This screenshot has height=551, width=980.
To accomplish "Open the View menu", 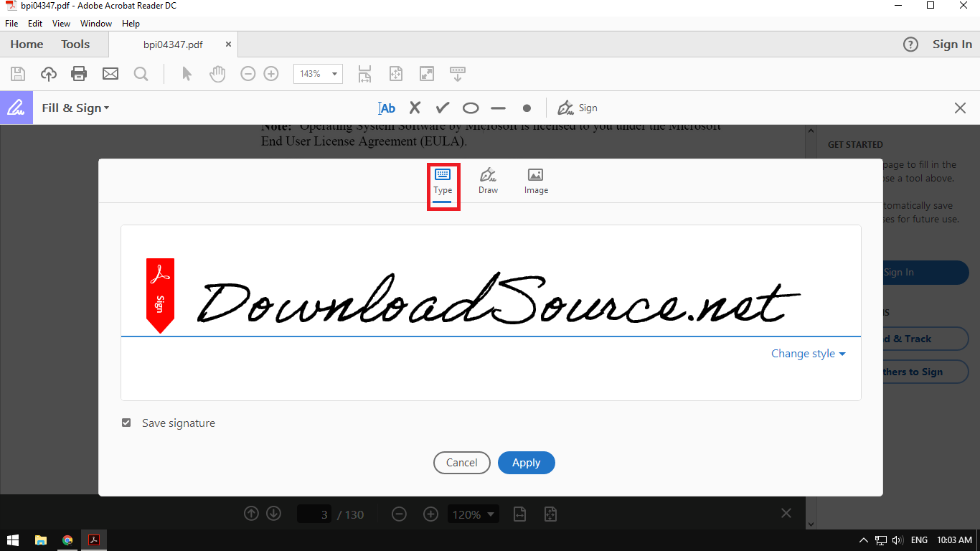I will [x=62, y=24].
